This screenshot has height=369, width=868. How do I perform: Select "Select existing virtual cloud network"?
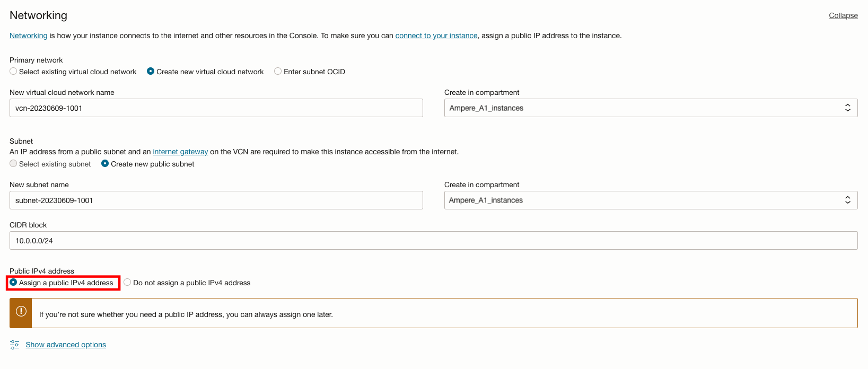13,72
